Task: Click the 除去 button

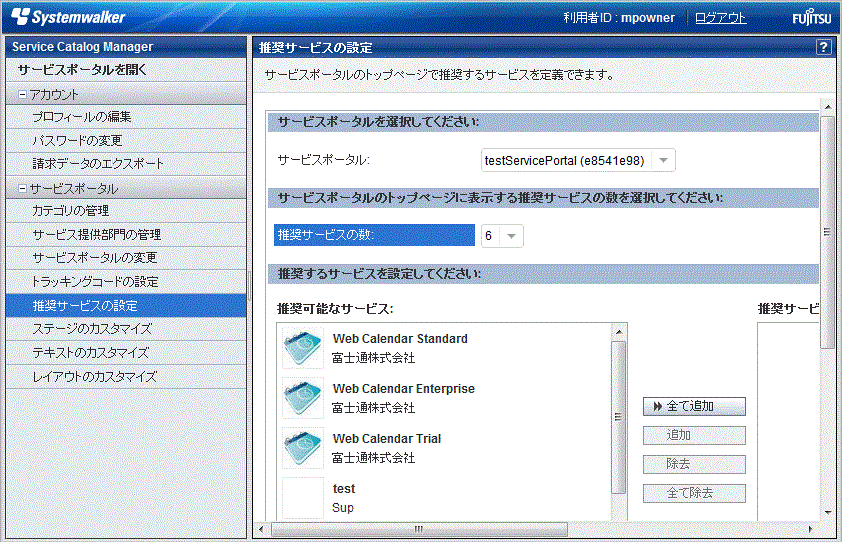Action: [x=694, y=464]
